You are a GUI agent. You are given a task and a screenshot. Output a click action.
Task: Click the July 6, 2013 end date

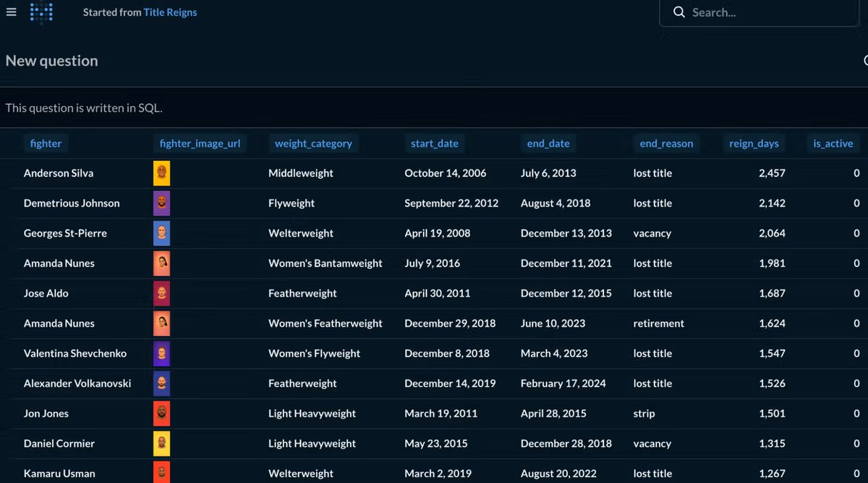click(548, 174)
